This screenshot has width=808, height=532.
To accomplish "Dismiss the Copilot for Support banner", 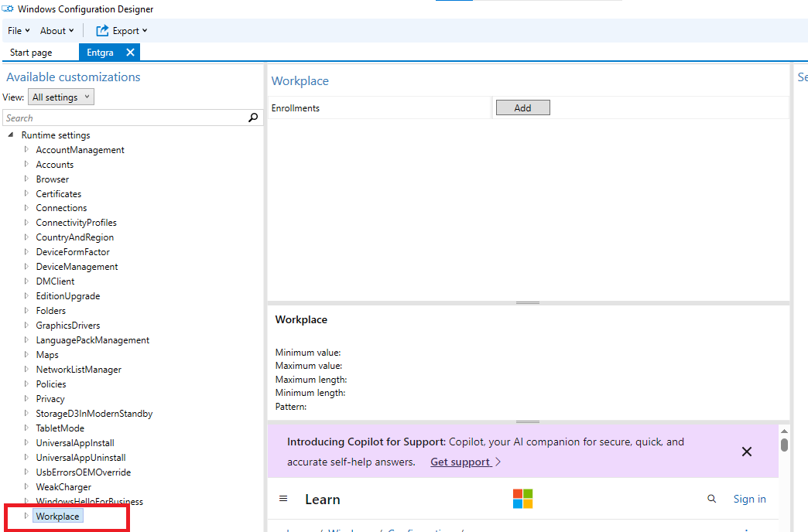I will pyautogui.click(x=747, y=452).
